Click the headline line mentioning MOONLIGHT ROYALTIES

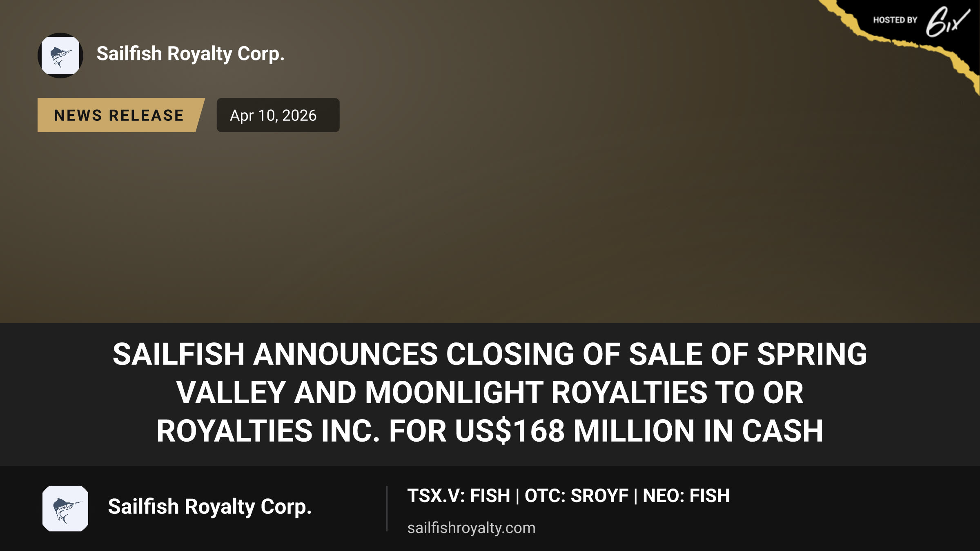490,393
